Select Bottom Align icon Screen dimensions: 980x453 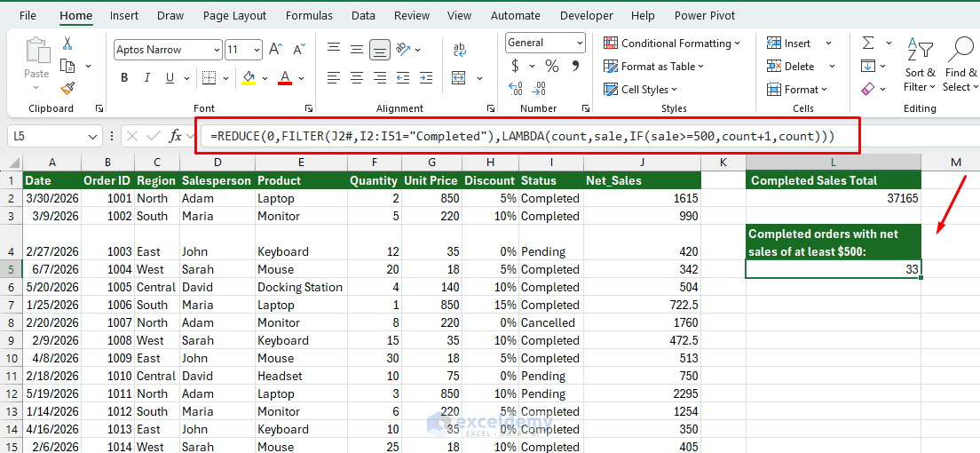[379, 49]
